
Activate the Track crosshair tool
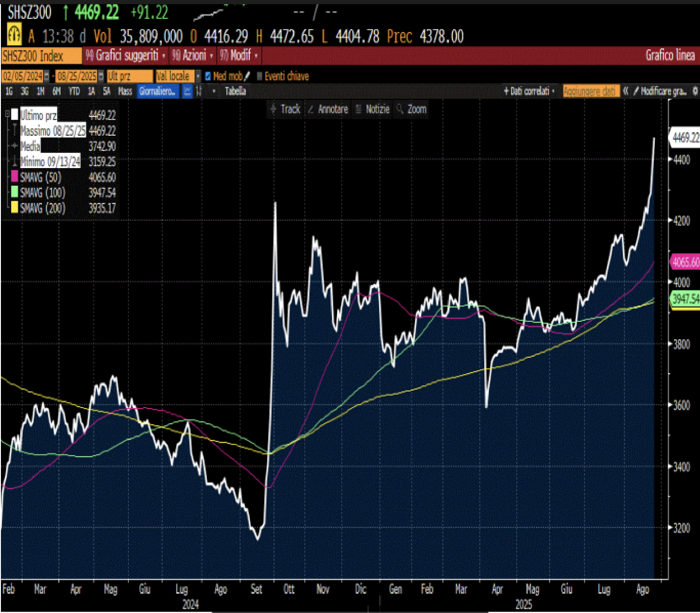(x=285, y=109)
